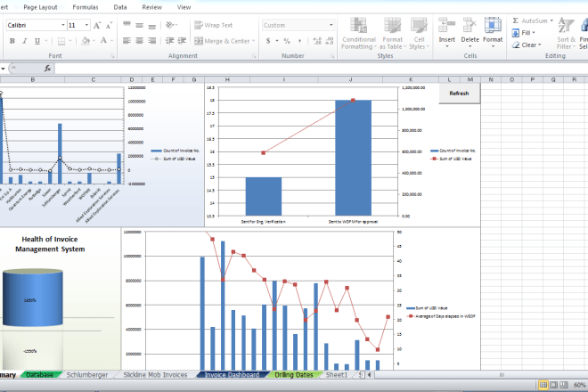Open Font dialog launcher

point(112,56)
